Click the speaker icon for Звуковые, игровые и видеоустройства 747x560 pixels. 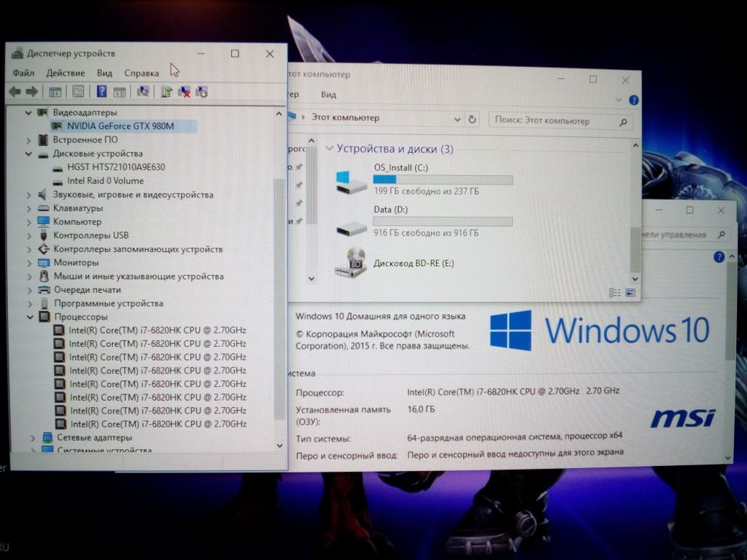pos(42,194)
